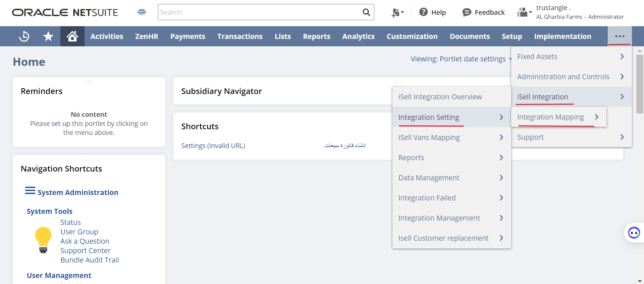Click the System Tools heading
Screen dimensions: 644x284
[50, 211]
